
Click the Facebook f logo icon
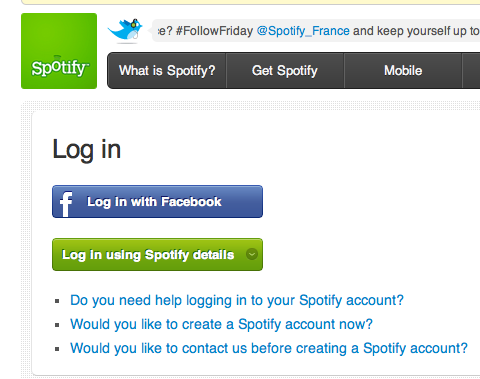[66, 204]
